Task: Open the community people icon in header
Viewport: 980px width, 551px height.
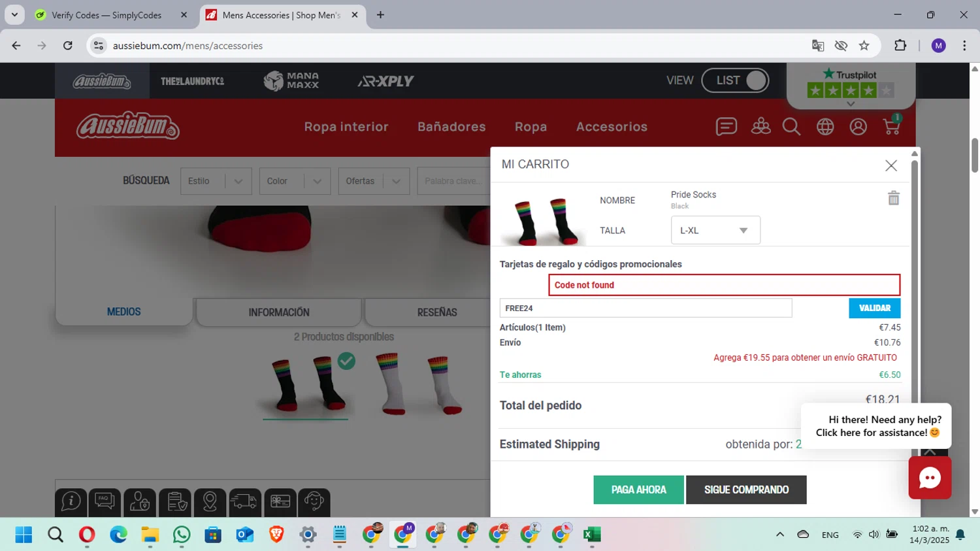Action: 760,126
